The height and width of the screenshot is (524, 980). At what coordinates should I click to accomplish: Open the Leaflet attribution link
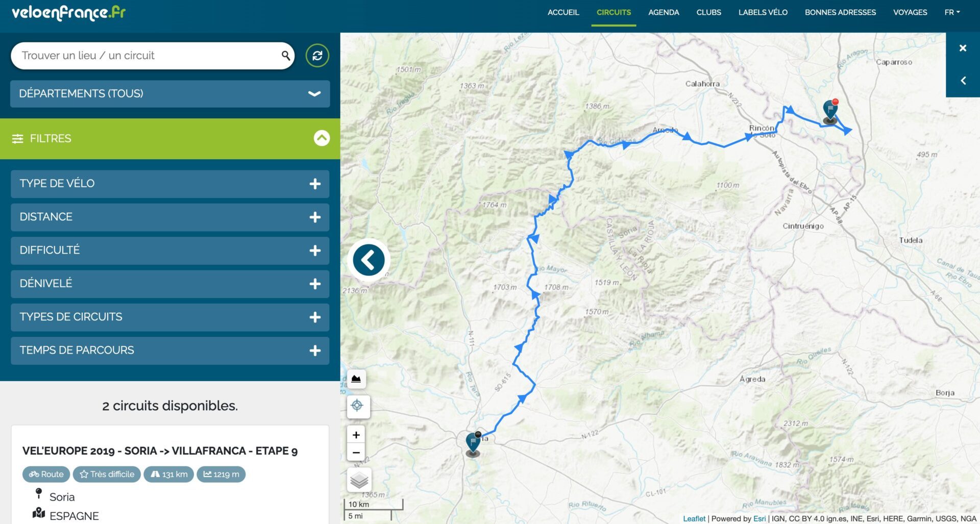tap(694, 518)
